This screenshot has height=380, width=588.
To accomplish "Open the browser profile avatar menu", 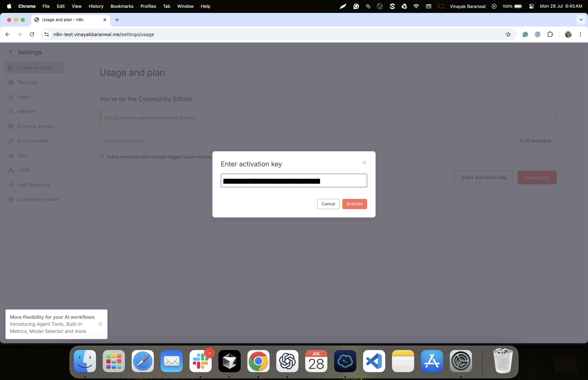I will 568,34.
